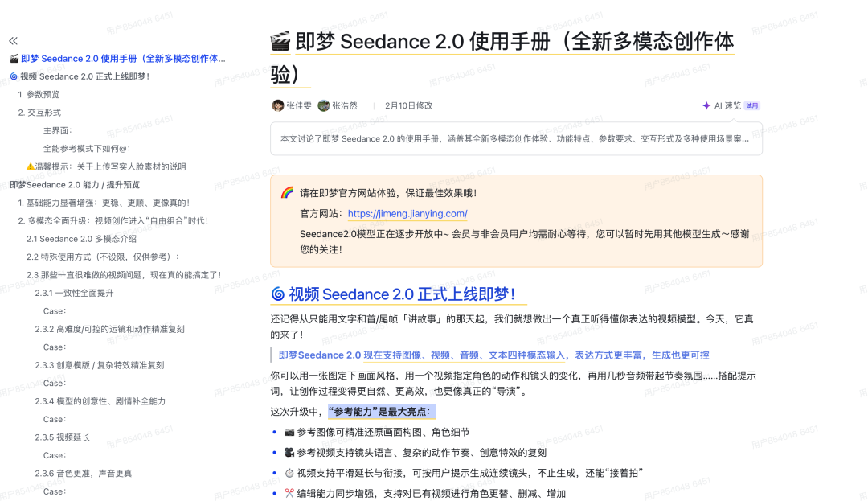
Task: Open AI 速览 quick summary button
Action: pos(727,105)
